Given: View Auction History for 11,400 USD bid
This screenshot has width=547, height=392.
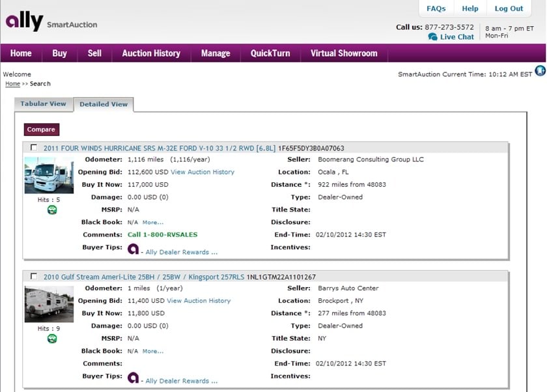Looking at the screenshot, I should 199,301.
